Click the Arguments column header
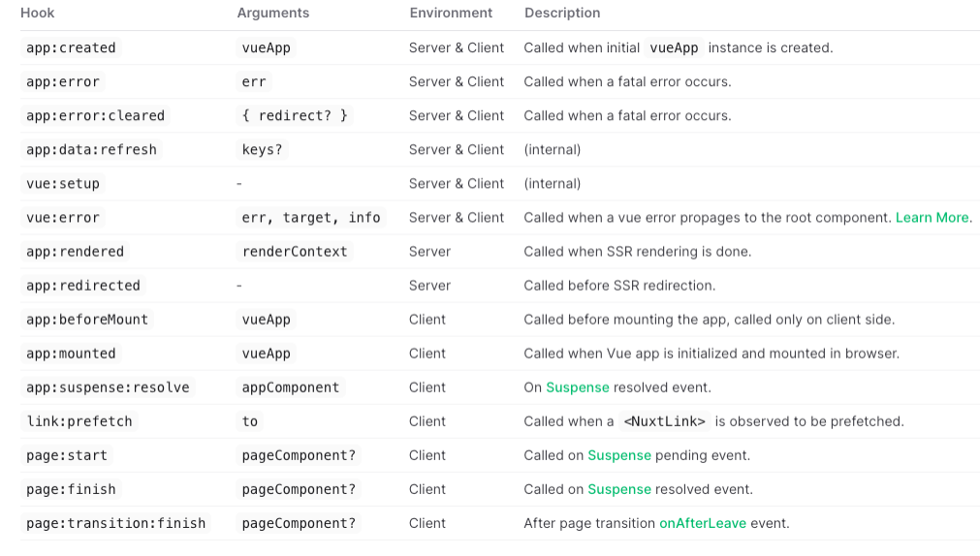 pyautogui.click(x=273, y=14)
